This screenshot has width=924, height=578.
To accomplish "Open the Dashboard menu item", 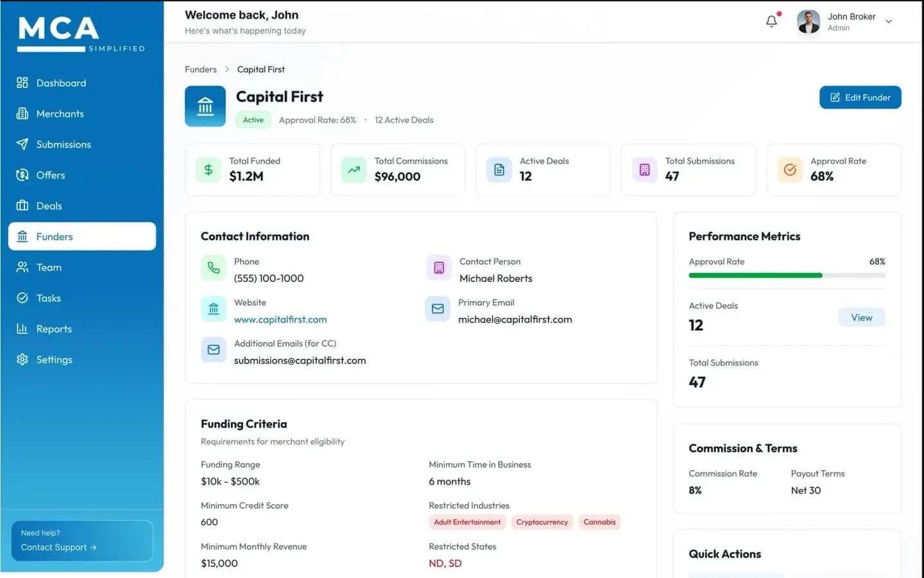I will (x=82, y=83).
